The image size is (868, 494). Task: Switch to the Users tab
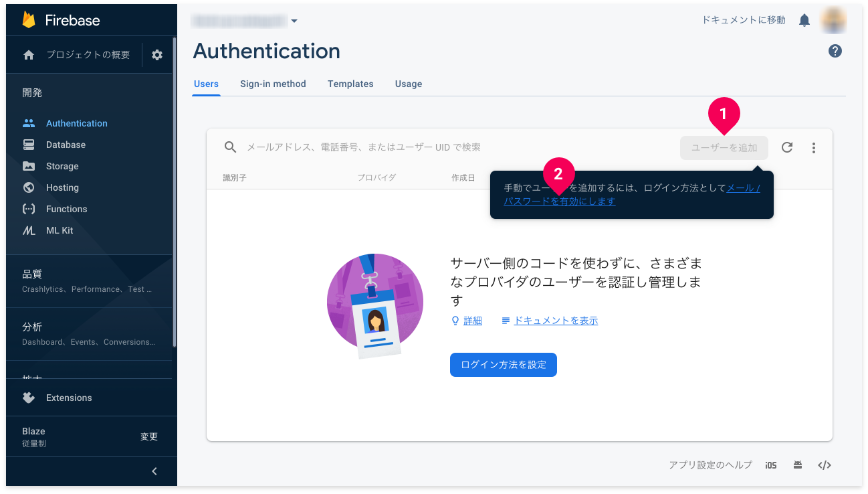click(207, 84)
